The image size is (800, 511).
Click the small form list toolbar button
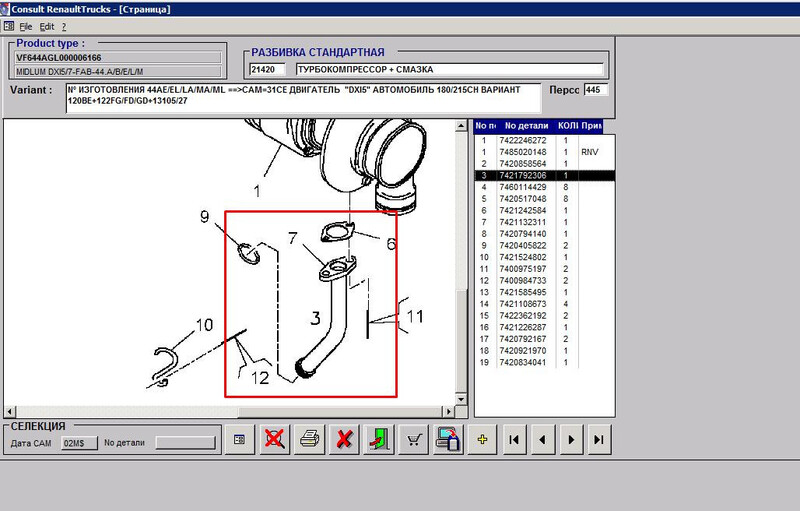pos(239,439)
